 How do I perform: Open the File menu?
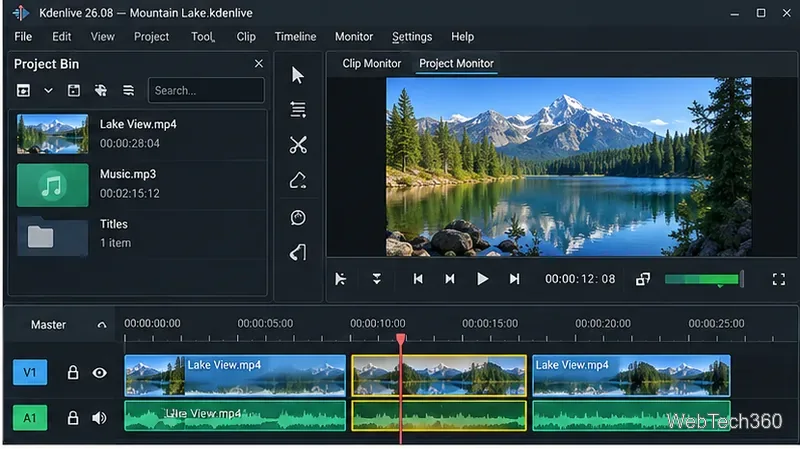(x=23, y=37)
